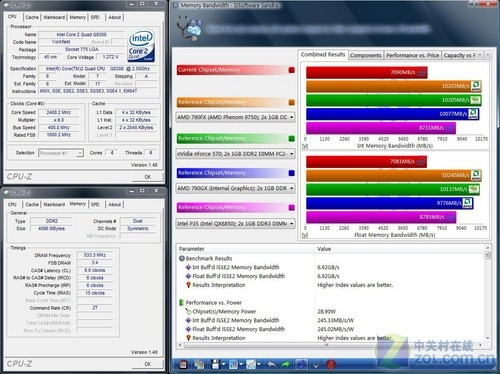Select the Components tab in Sandra

[366, 55]
